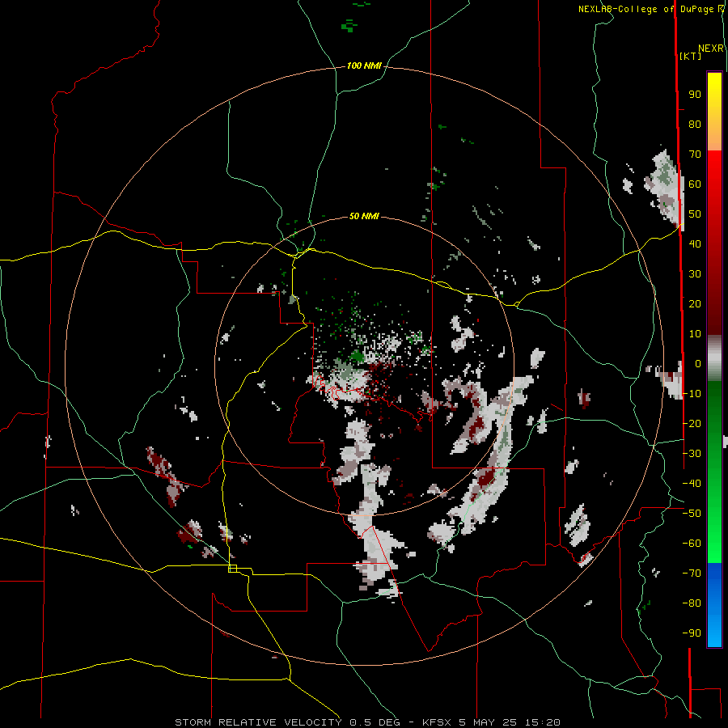Click the 0.5 DEG elevation text in footer
Screen dimensions: 728x728
[378, 722]
